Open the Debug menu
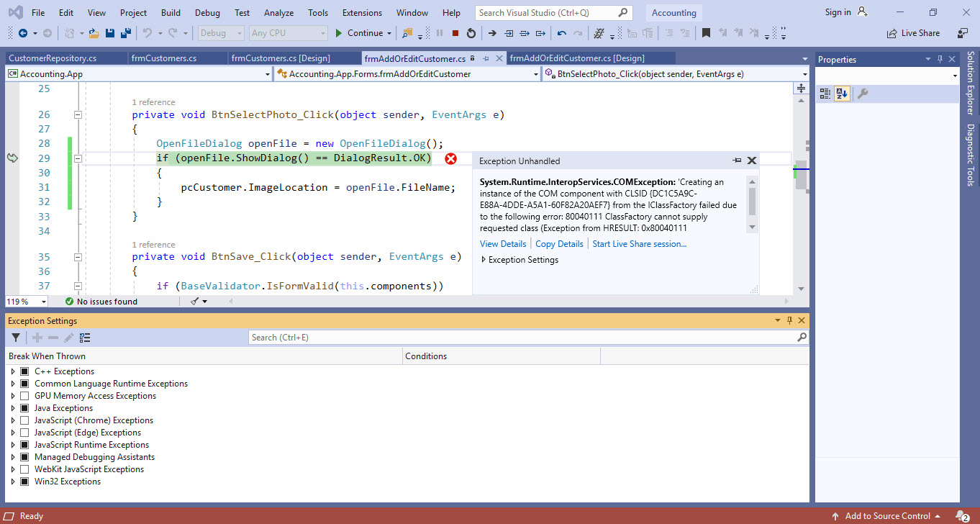The height and width of the screenshot is (524, 980). tap(207, 13)
